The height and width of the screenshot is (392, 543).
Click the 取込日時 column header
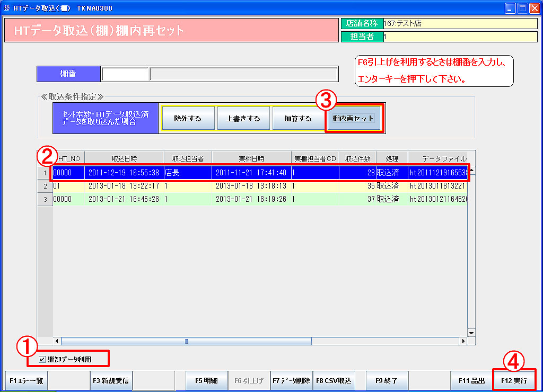[x=124, y=158]
